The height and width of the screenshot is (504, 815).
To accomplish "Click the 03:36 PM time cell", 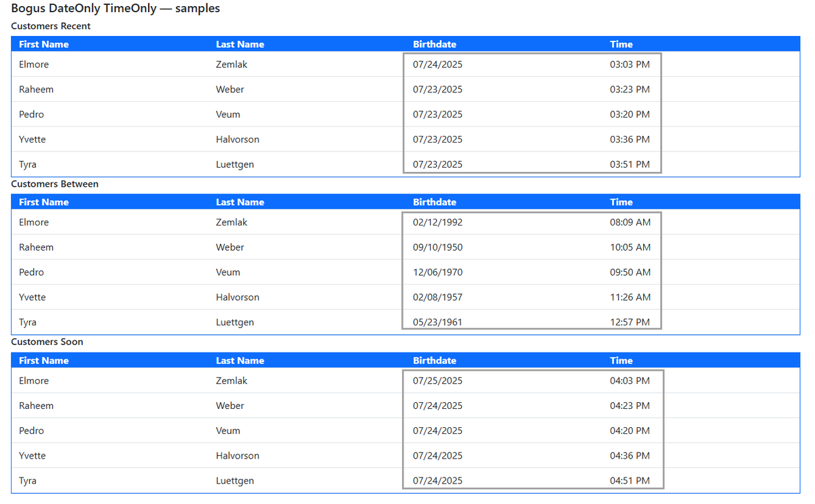I will point(630,139).
